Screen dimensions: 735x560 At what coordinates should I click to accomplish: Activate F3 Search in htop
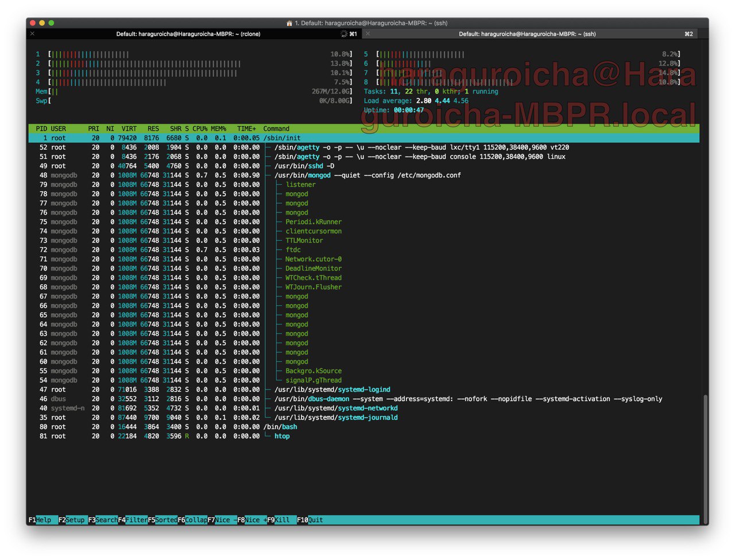[103, 520]
